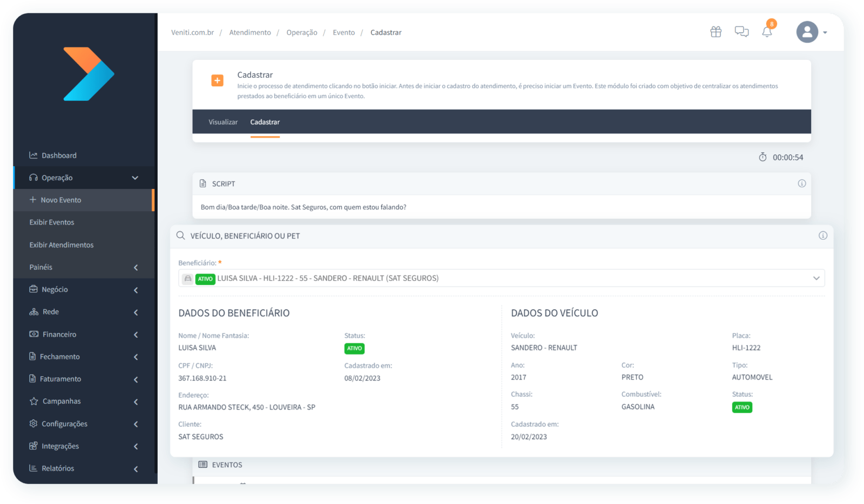Select the Cadastrar tab

coord(265,122)
